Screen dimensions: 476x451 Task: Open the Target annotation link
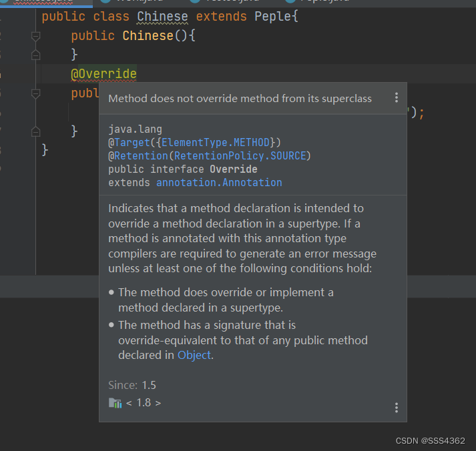130,143
